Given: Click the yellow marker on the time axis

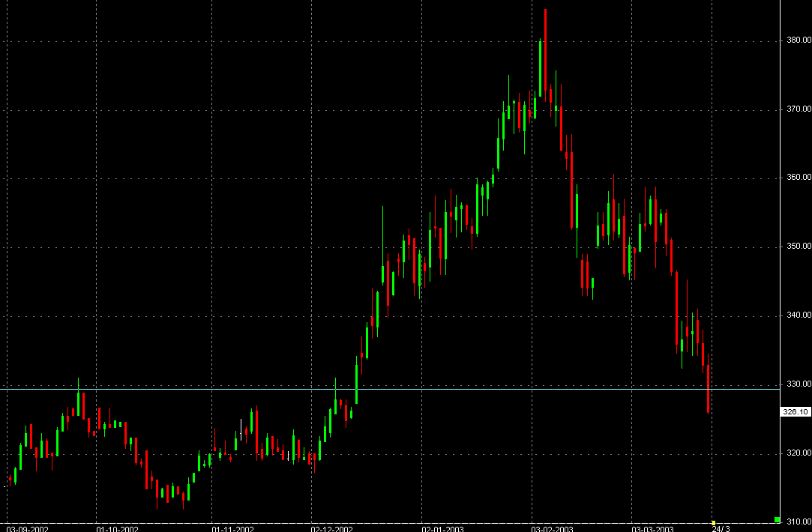Looking at the screenshot, I should pos(714,523).
